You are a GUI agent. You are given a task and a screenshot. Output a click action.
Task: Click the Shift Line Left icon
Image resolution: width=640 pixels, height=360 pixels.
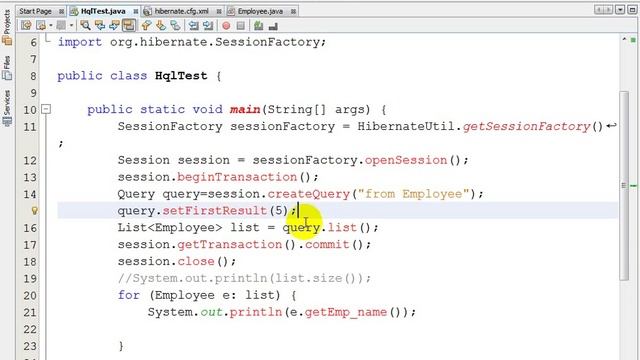(193, 26)
